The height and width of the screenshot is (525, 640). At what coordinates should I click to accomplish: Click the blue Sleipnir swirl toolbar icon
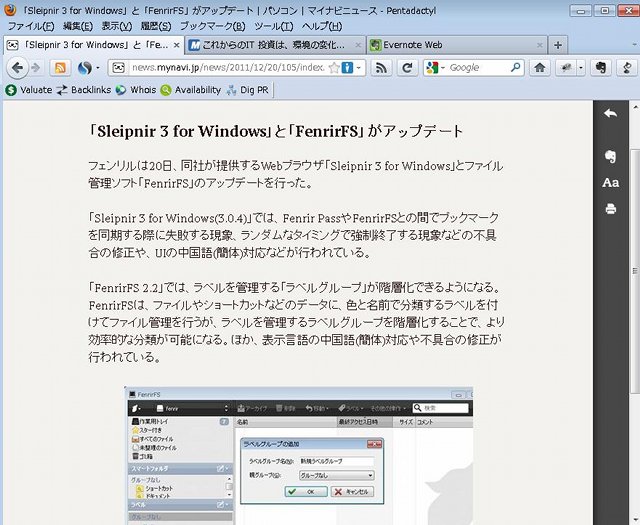pyautogui.click(x=84, y=68)
